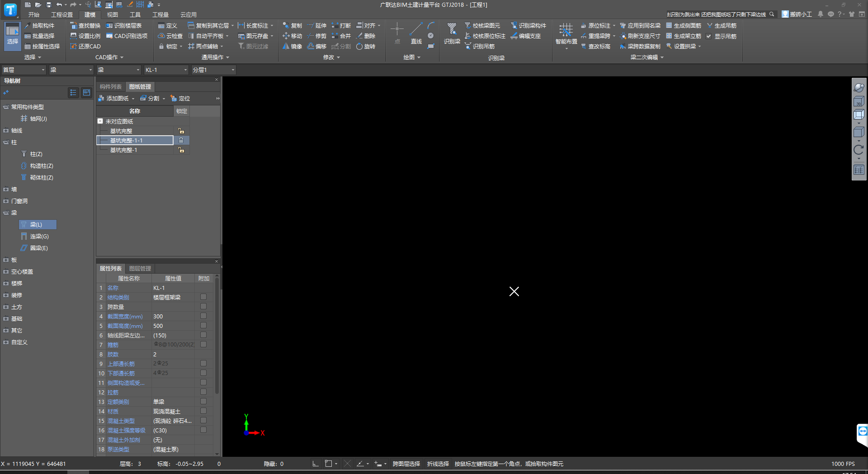This screenshot has width=868, height=474.
Task: Open the CAD操作 group dropdown
Action: [x=109, y=57]
